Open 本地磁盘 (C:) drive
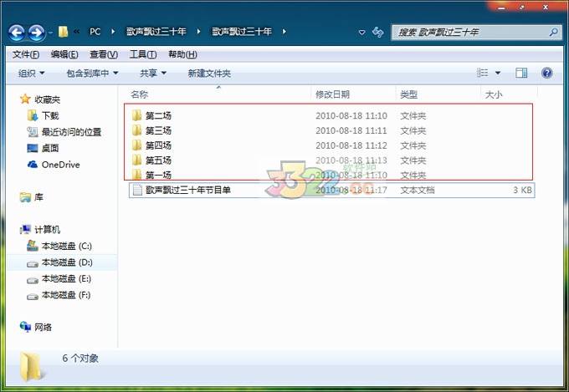Viewport: 569px width, 392px height. 59,246
